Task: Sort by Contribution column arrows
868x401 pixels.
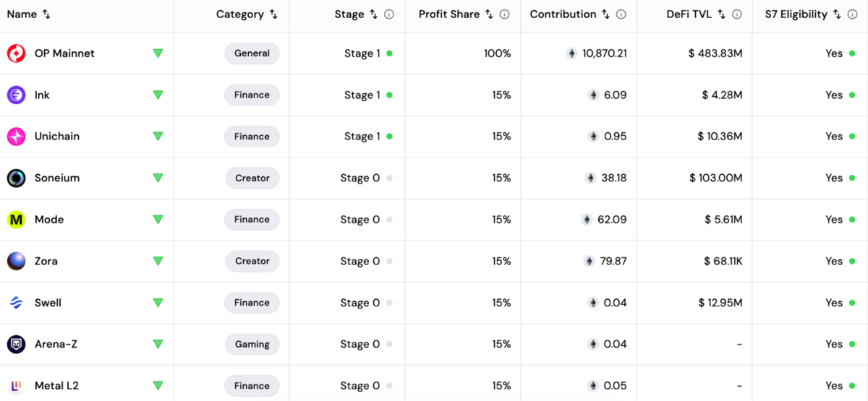Action: coord(606,14)
